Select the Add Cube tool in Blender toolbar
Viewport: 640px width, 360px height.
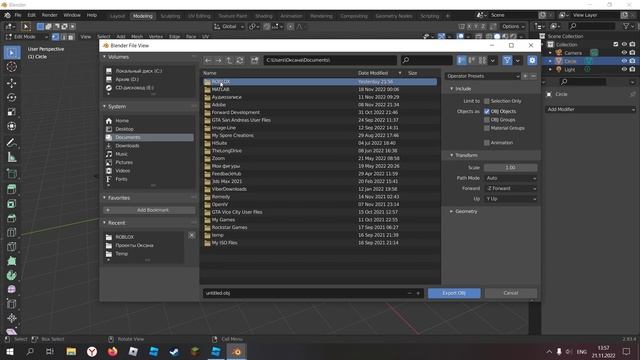(12, 173)
